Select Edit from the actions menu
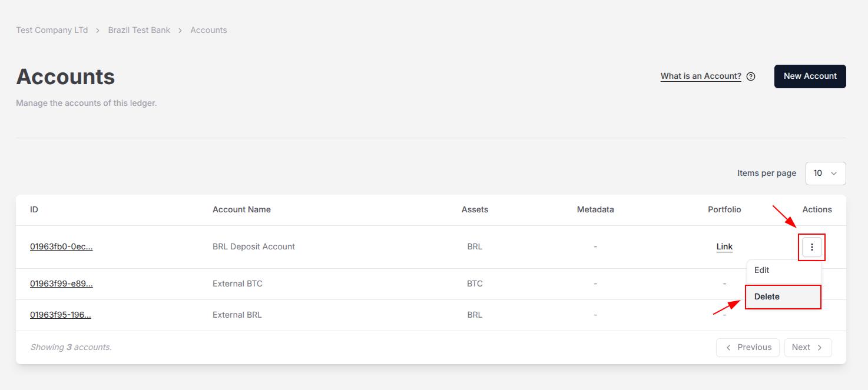Viewport: 868px width, 390px height. (762, 270)
